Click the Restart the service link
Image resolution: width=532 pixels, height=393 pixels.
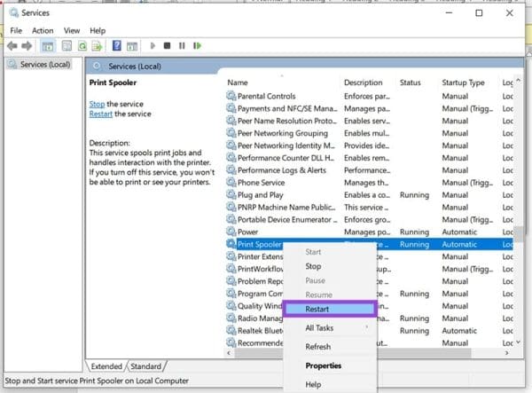pyautogui.click(x=100, y=114)
